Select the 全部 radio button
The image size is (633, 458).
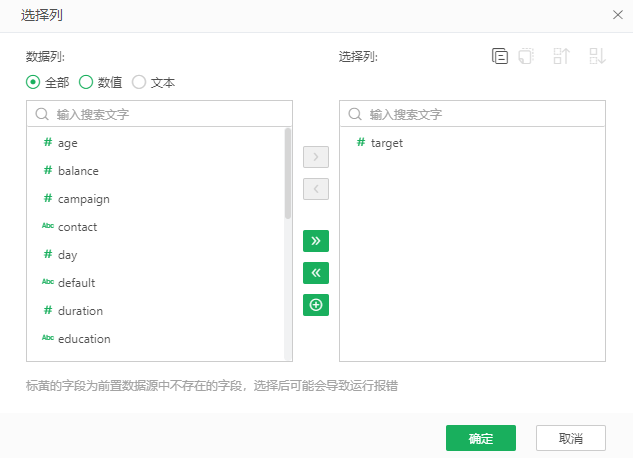point(33,83)
